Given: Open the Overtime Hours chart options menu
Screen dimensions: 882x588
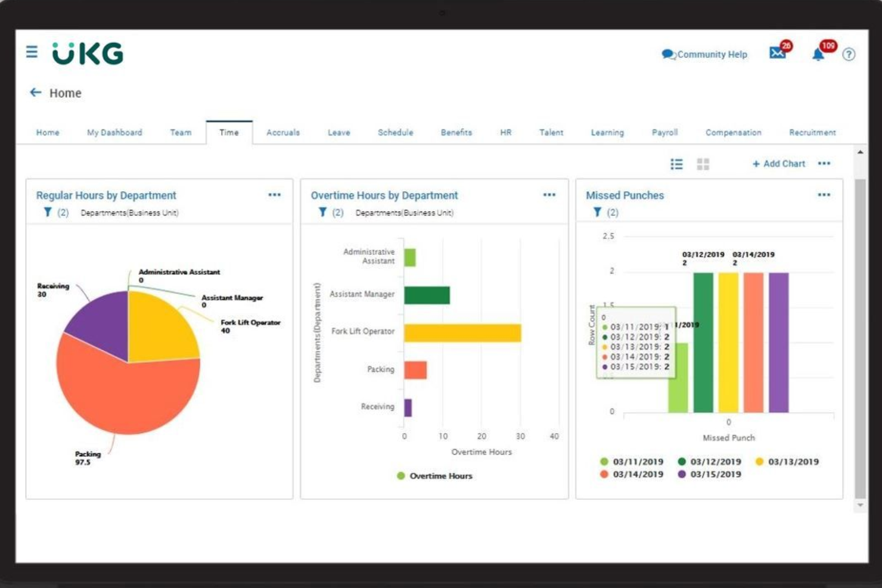Looking at the screenshot, I should tap(549, 194).
